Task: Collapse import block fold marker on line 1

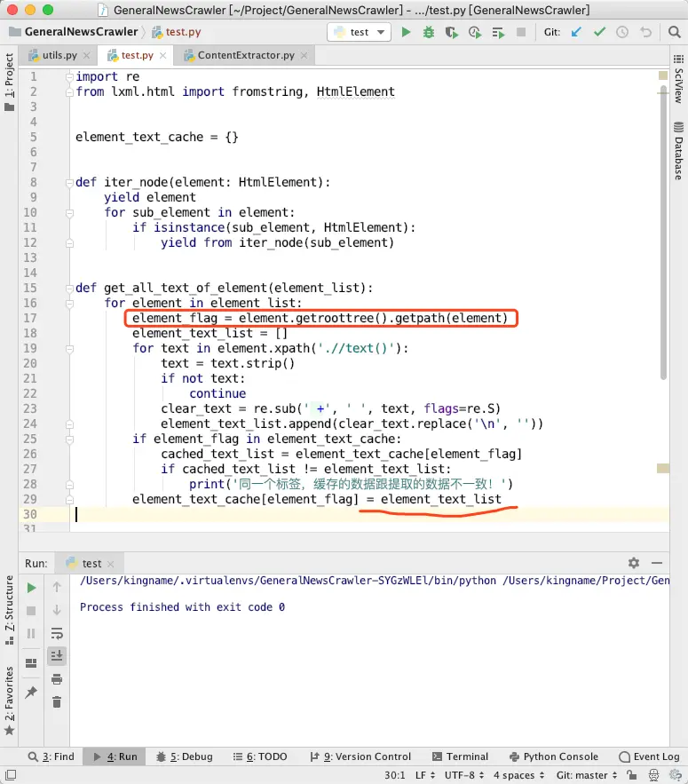Action: (x=69, y=76)
